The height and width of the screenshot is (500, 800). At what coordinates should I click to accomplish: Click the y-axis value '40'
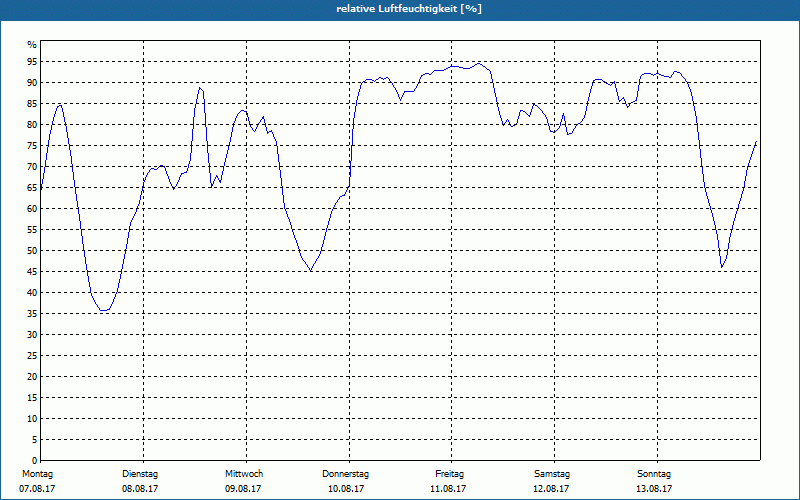[x=32, y=293]
